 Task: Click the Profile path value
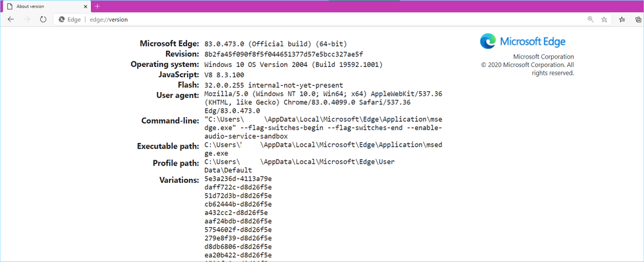tap(299, 165)
